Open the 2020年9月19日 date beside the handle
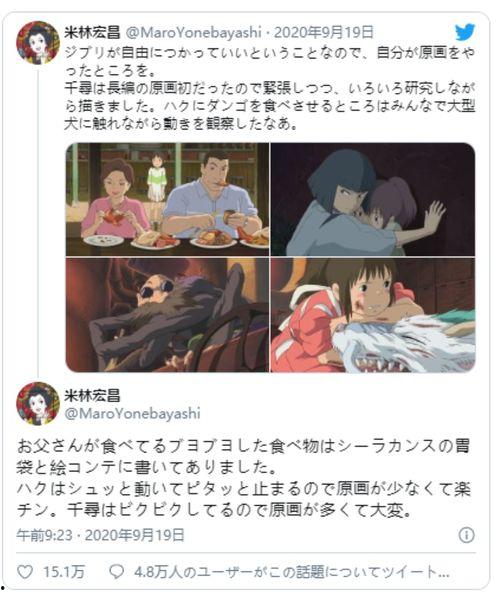This screenshot has width=499, height=594. 324,33
